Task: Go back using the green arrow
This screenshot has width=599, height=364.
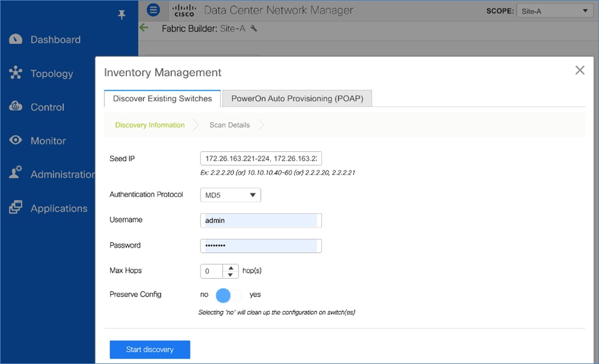Action: [x=144, y=27]
